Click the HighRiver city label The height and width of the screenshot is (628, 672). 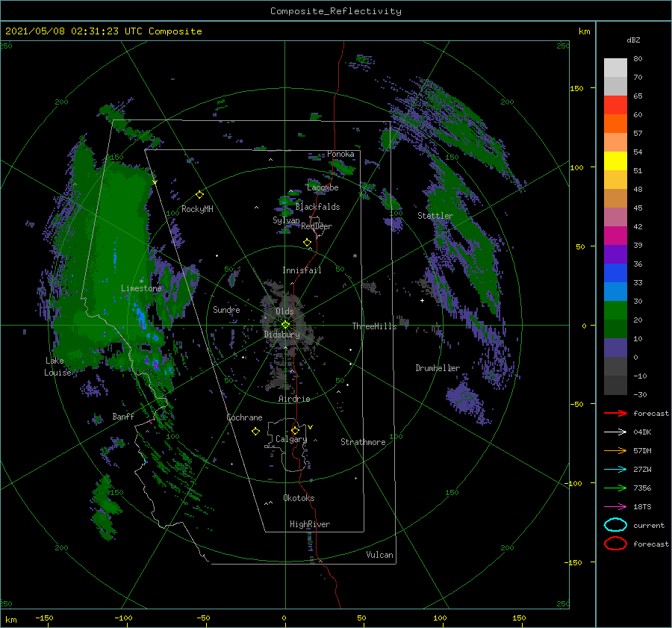point(310,524)
